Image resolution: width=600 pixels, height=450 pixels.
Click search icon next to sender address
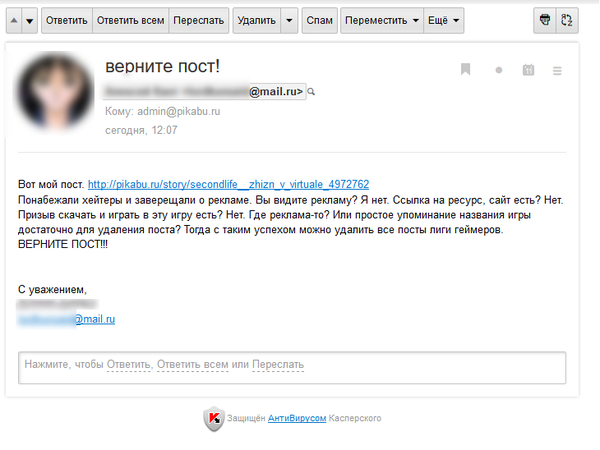tap(312, 91)
